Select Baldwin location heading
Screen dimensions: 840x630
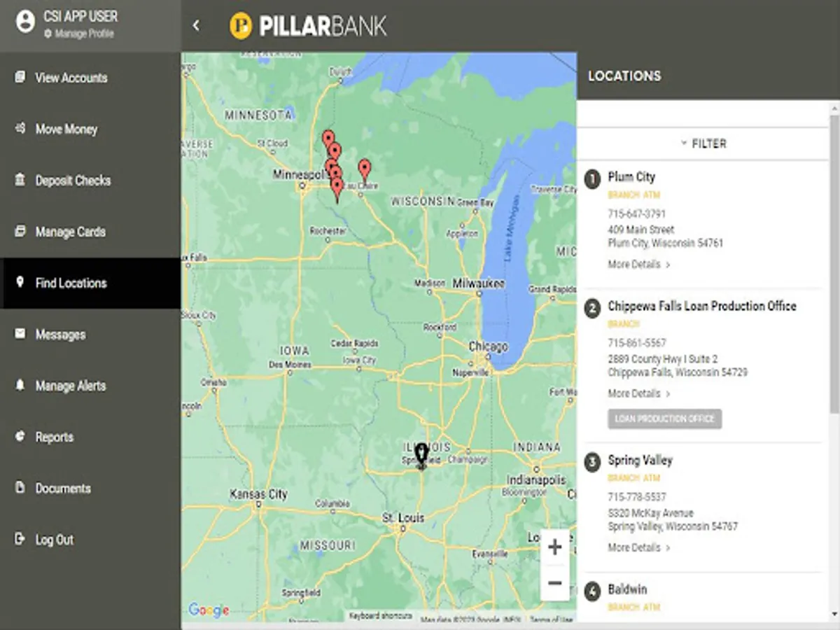tap(627, 589)
